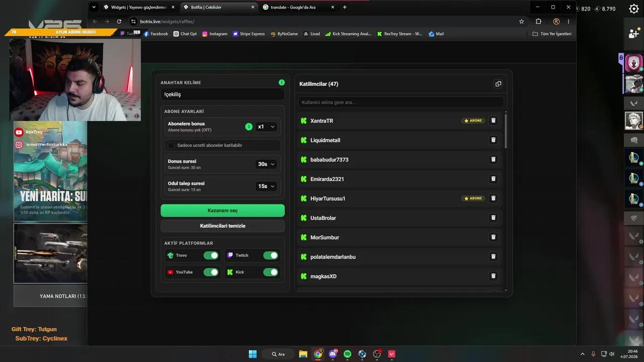Open Chrome three-dot menu
644x362 pixels.
569,22
